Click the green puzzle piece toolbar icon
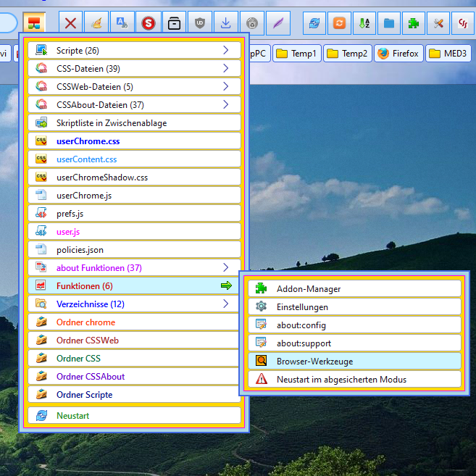Screen dimensions: 476x476 coord(413,23)
